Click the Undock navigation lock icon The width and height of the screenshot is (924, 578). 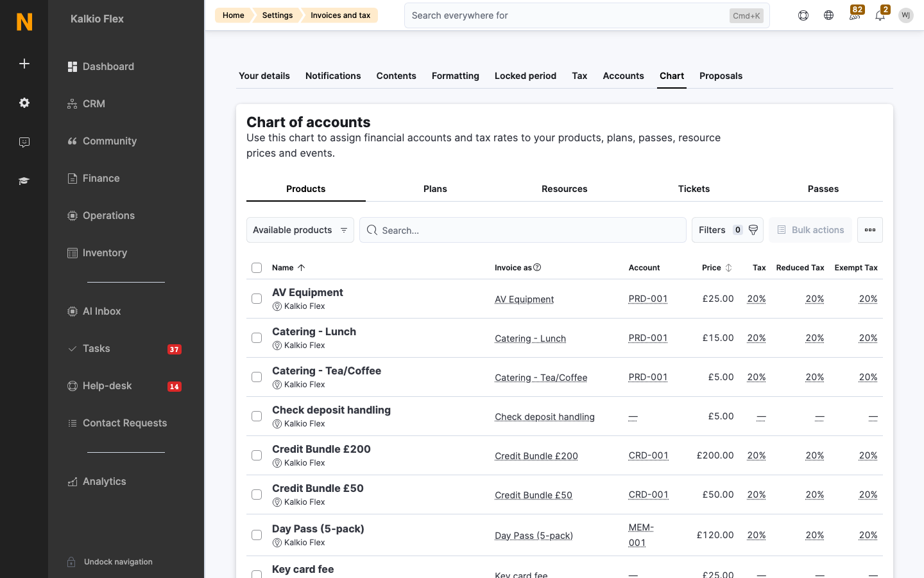pos(72,562)
